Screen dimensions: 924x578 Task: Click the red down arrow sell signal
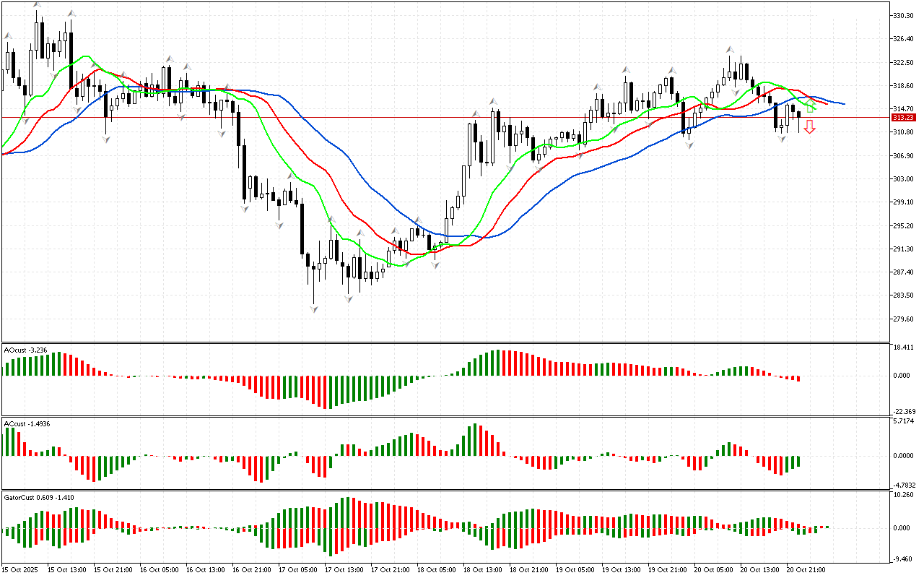click(x=810, y=127)
